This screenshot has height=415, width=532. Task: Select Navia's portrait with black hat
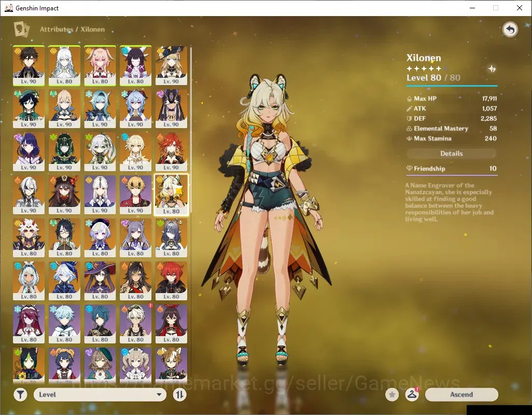point(171,66)
